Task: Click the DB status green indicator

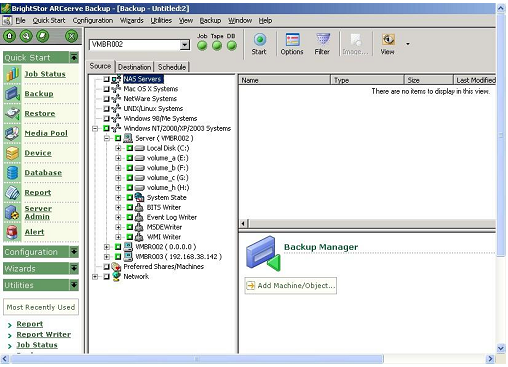Action: 231,46
